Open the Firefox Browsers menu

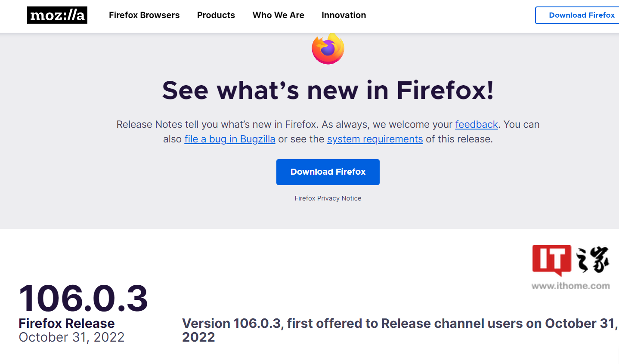tap(144, 15)
